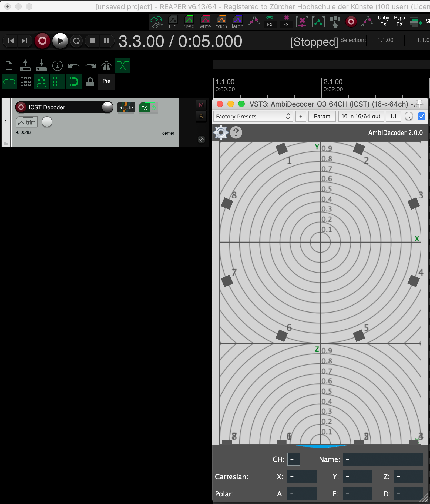This screenshot has width=430, height=504.
Task: Open 16 in 16/64 out pin connector
Action: [x=361, y=116]
